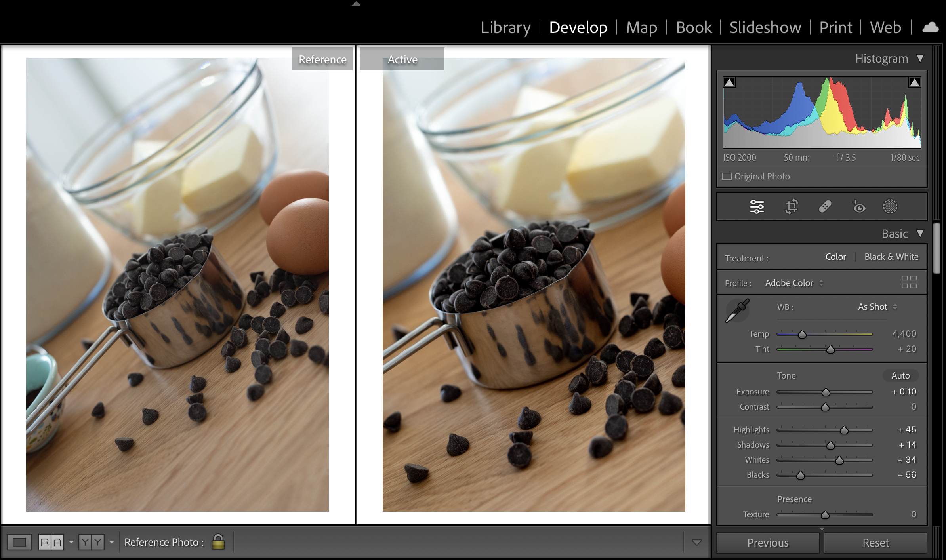
Task: Click the Texture slider handle
Action: tap(825, 515)
